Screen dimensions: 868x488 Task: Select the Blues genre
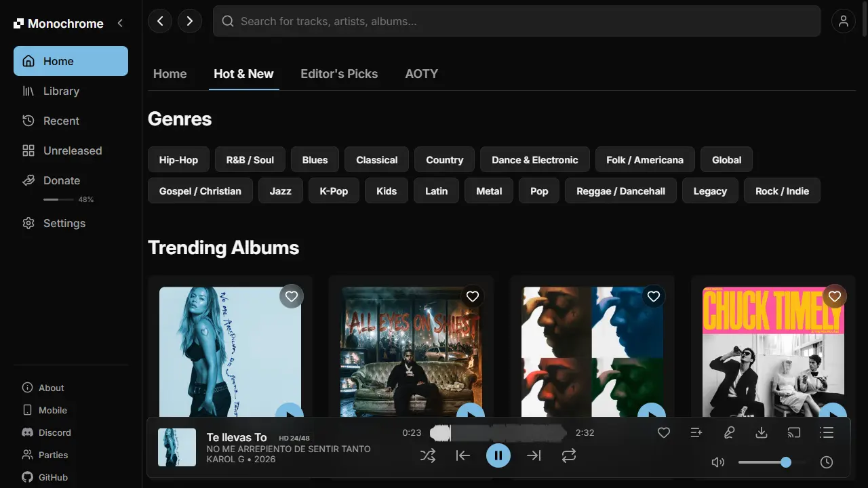coord(315,160)
